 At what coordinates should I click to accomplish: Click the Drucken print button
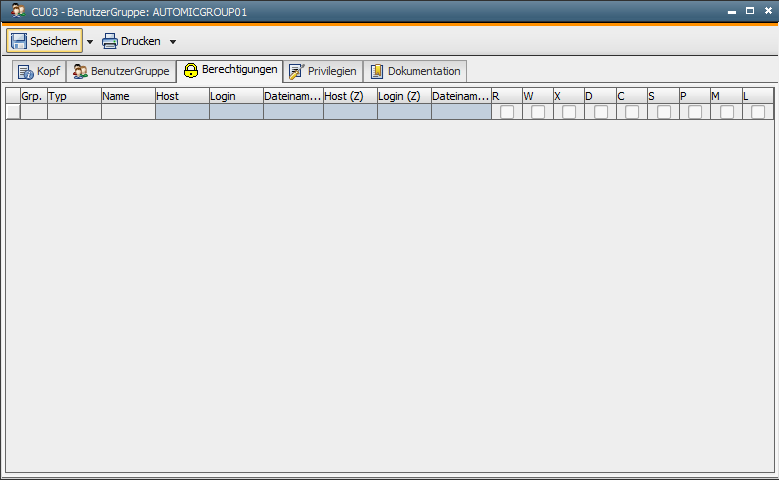(x=131, y=41)
